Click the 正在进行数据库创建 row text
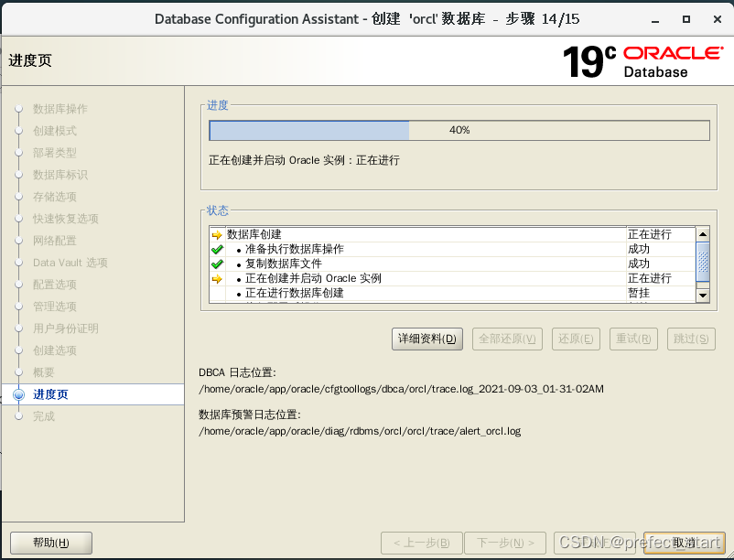The image size is (734, 560). (295, 294)
